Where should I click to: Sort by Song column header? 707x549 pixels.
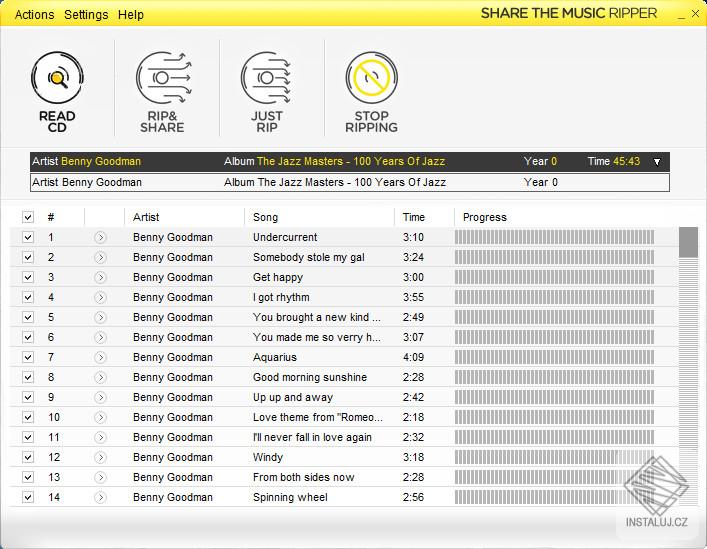(266, 217)
